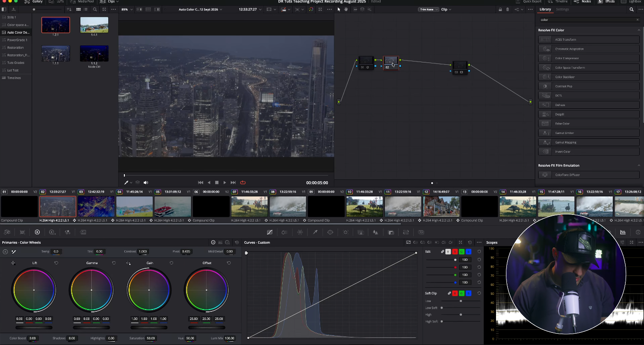
Task: Collapse the Resolve FX Color section
Action: (639, 30)
